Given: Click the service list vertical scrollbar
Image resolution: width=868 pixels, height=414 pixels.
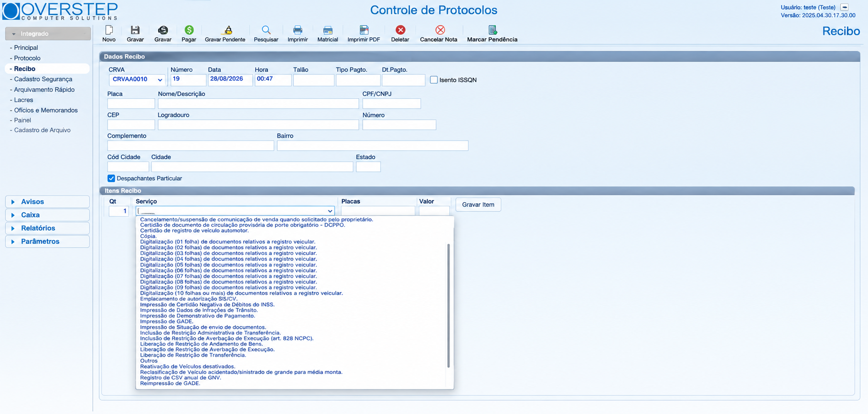Looking at the screenshot, I should pyautogui.click(x=449, y=305).
